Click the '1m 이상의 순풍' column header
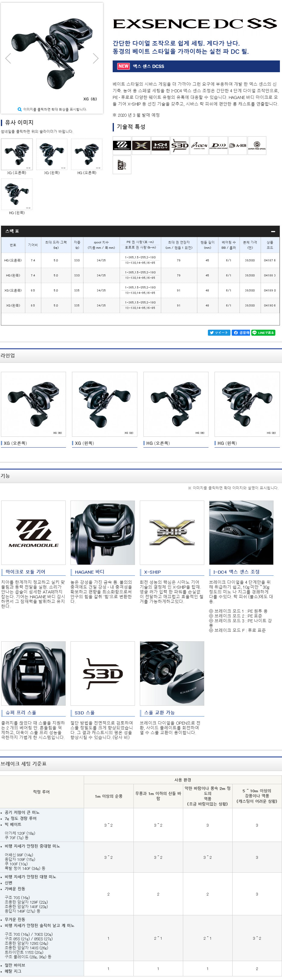The width and height of the screenshot is (282, 980). 108,796
